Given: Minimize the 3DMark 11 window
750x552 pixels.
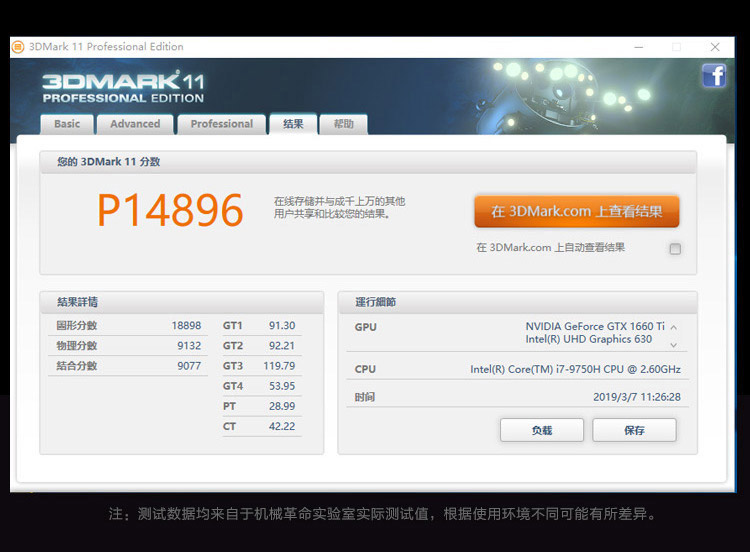Looking at the screenshot, I should pyautogui.click(x=639, y=47).
